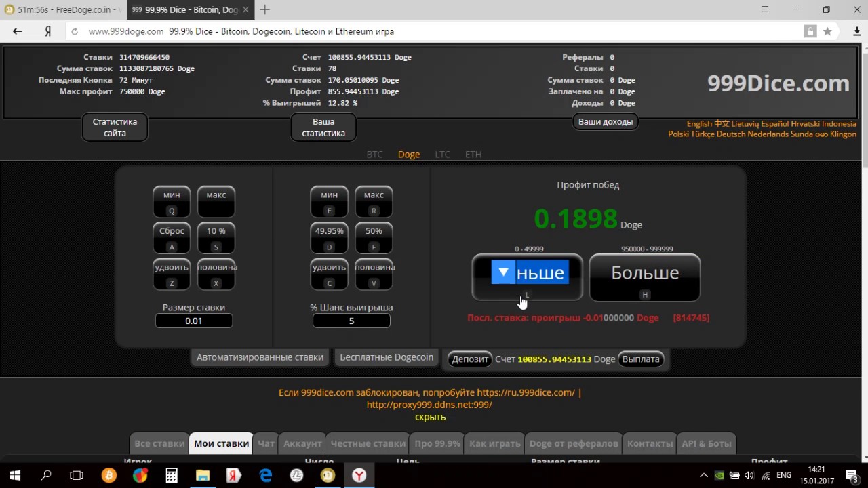Open Task View from the taskbar
Screen dimensions: 868x488
click(x=77, y=476)
